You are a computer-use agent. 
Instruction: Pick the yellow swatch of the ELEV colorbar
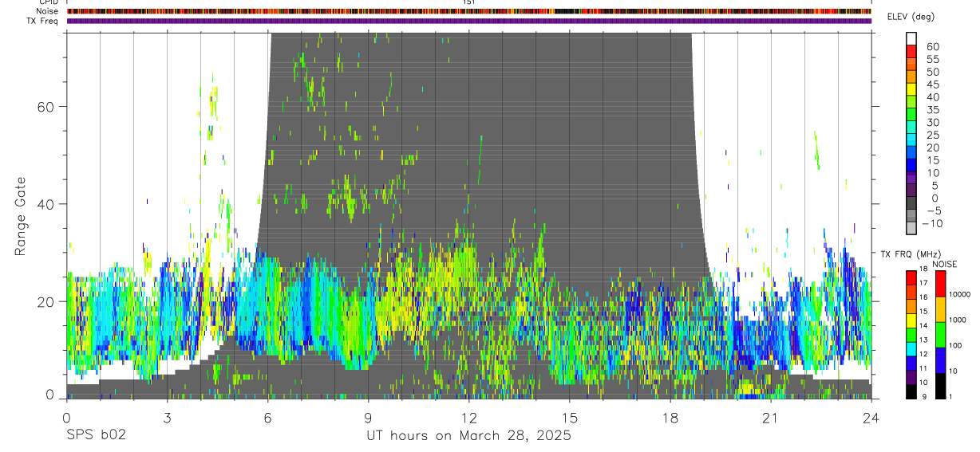pyautogui.click(x=911, y=89)
